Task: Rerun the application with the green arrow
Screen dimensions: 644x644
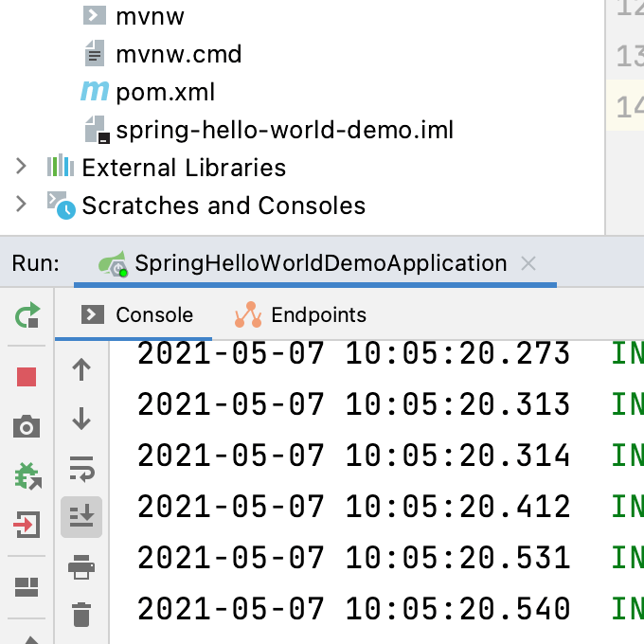Action: tap(27, 315)
